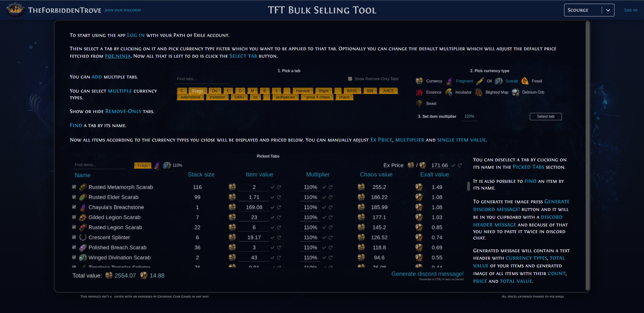
Task: Uncheck Rusted Legion Scarab row
Action: [x=74, y=227]
